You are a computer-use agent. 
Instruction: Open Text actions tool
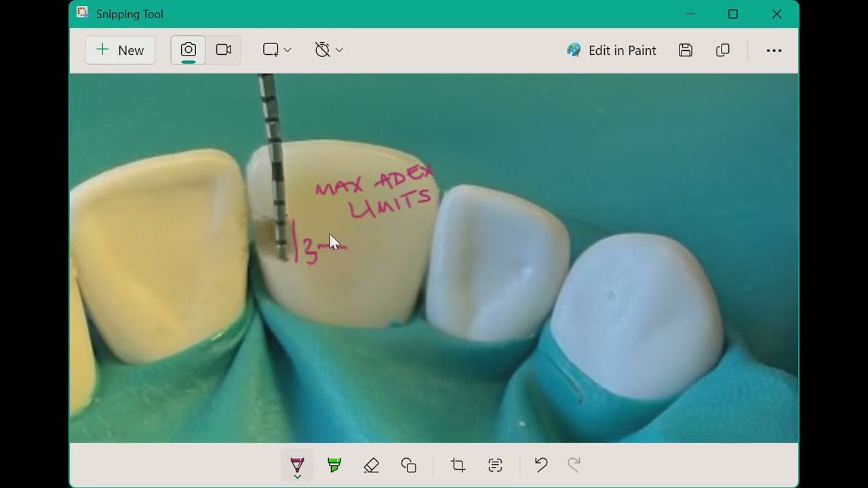(495, 465)
